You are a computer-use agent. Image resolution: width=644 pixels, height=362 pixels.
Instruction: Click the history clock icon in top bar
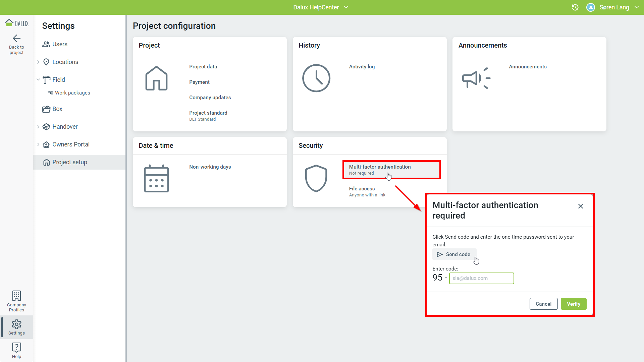(x=575, y=7)
